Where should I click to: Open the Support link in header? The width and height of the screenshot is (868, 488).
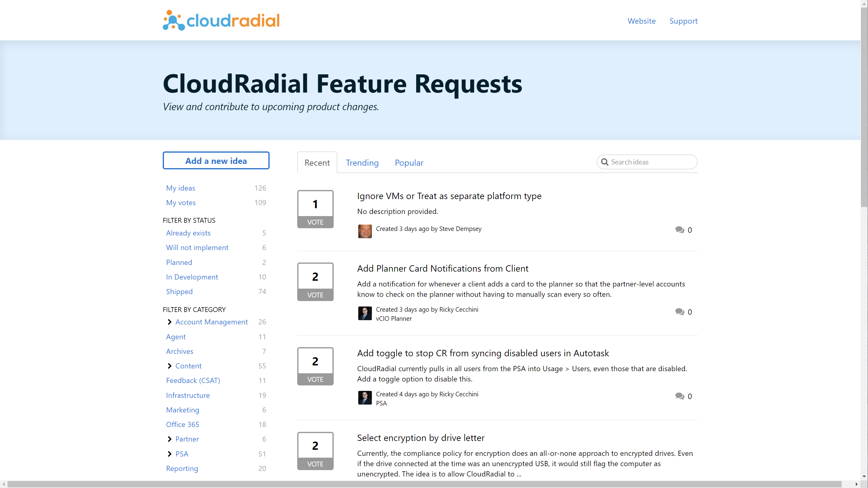(683, 21)
